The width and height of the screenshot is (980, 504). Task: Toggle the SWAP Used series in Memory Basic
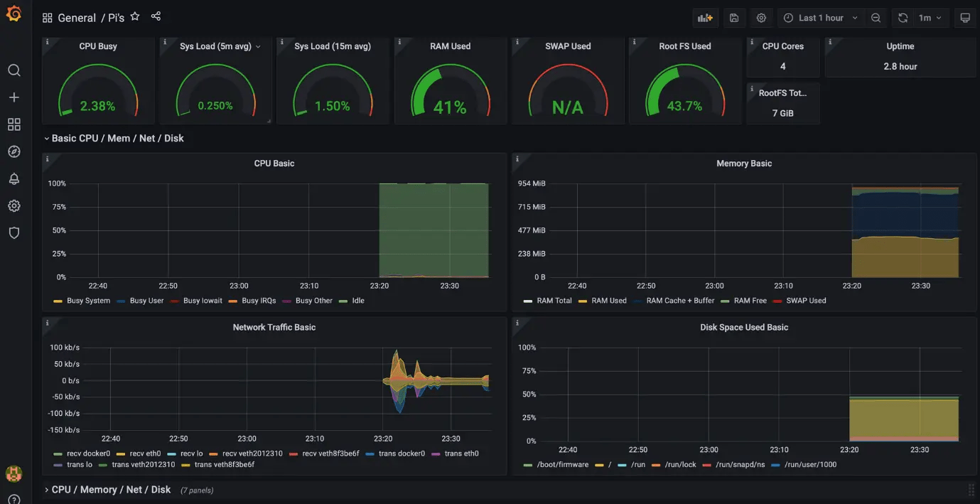pos(807,300)
